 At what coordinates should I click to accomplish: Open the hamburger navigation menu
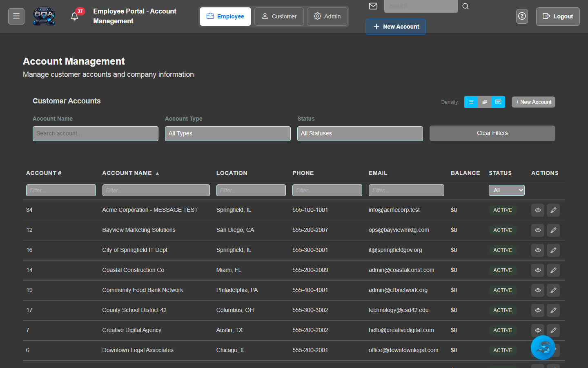(16, 16)
